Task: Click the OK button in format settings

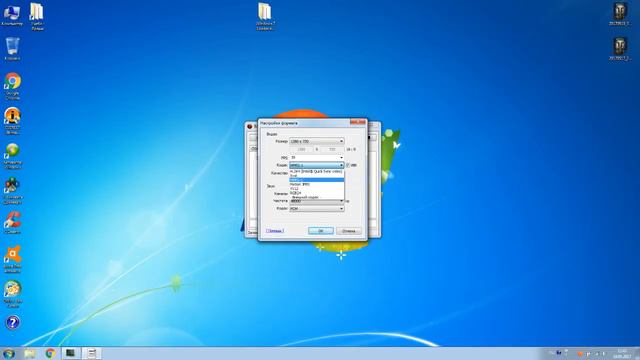Action: coord(321,231)
